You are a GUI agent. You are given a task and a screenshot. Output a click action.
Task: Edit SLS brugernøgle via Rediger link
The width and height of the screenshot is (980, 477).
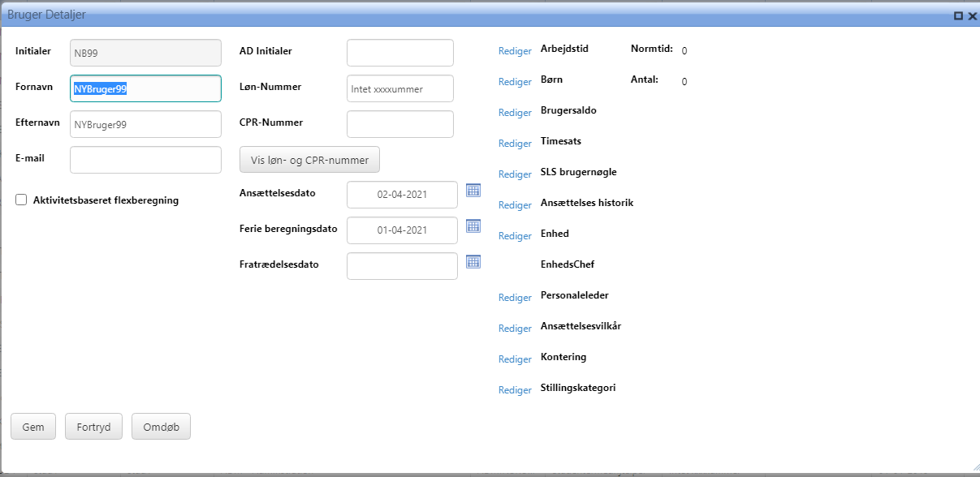pos(515,174)
